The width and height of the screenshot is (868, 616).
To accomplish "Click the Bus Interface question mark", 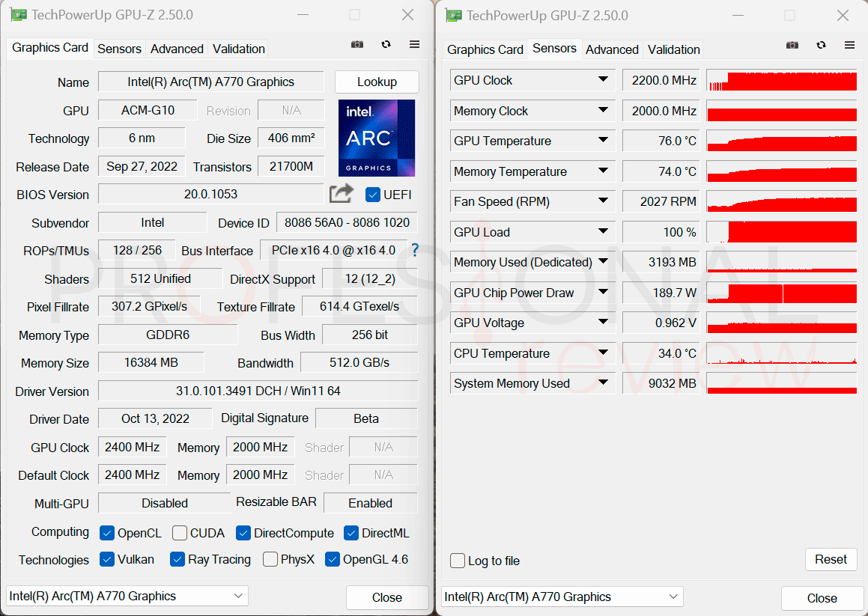I will point(415,250).
